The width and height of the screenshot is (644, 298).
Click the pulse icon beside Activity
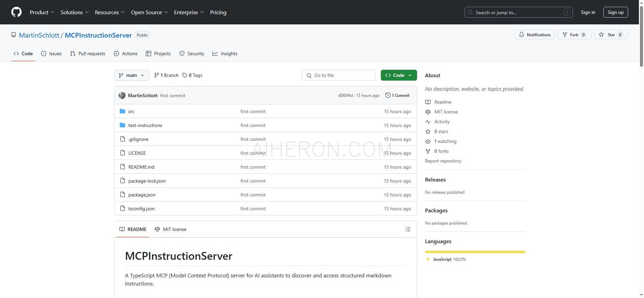click(428, 122)
